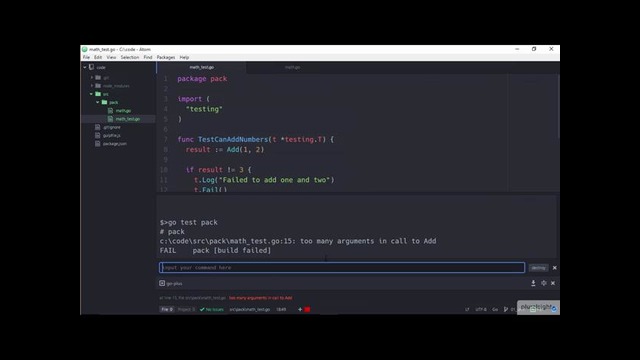Image resolution: width=640 pixels, height=360 pixels.
Task: Select the File 0 linter scope
Action: point(167,309)
